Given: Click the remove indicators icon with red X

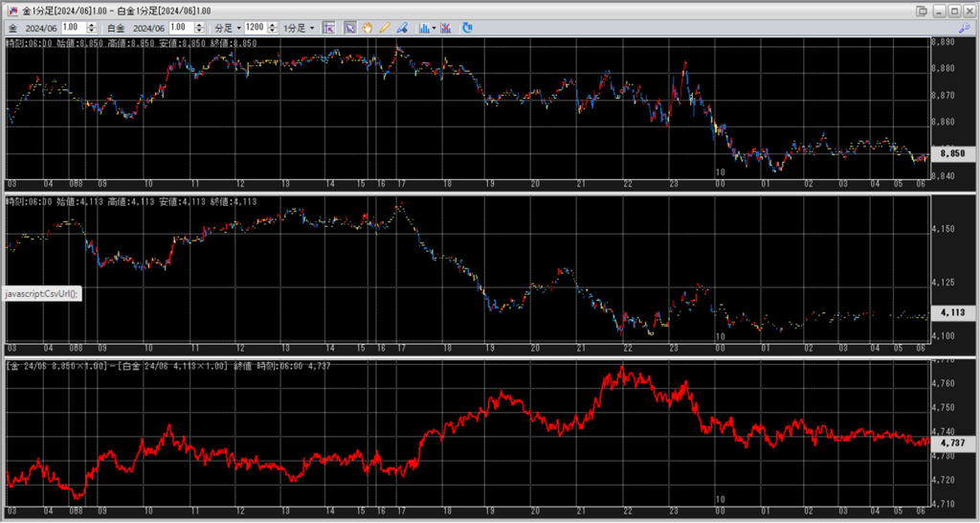Looking at the screenshot, I should pyautogui.click(x=446, y=28).
